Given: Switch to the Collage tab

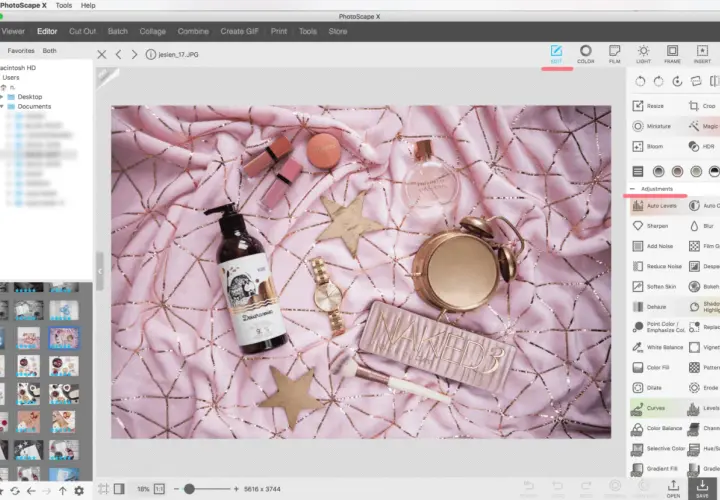Looking at the screenshot, I should tap(152, 31).
